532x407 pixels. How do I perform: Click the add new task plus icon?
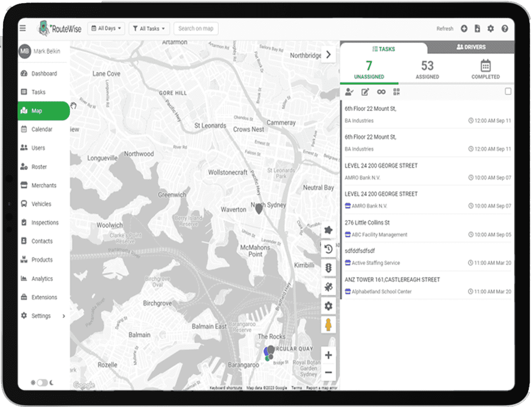tap(464, 28)
